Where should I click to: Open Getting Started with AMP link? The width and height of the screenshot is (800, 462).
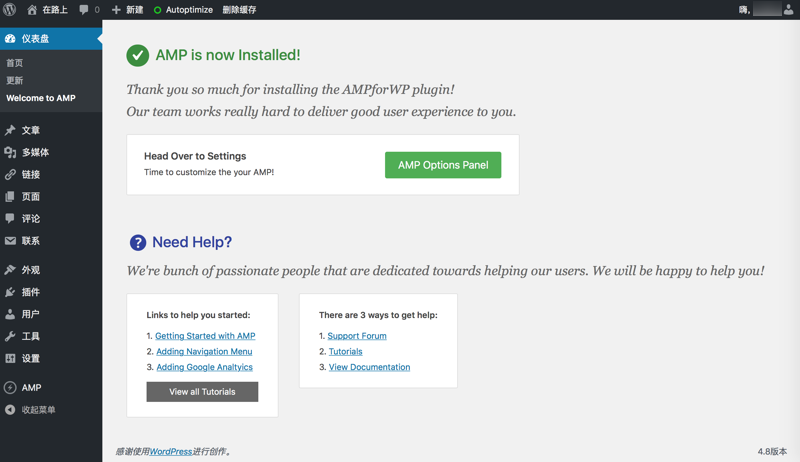[x=205, y=336]
